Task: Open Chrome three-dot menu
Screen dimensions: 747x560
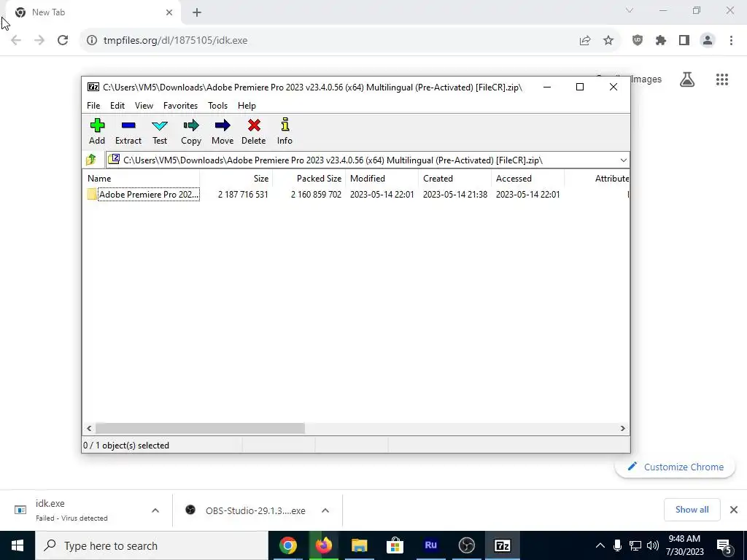Action: point(731,41)
